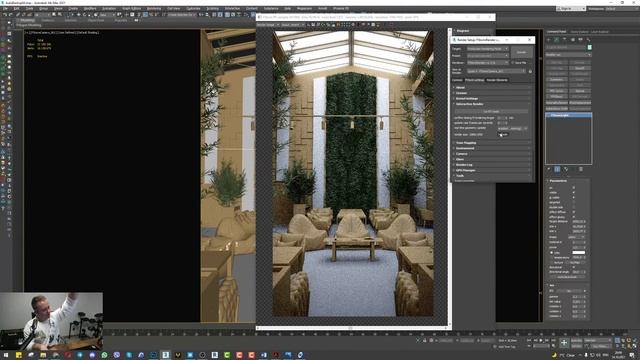Open the Preset dropdown in Render Setup

coord(488,56)
